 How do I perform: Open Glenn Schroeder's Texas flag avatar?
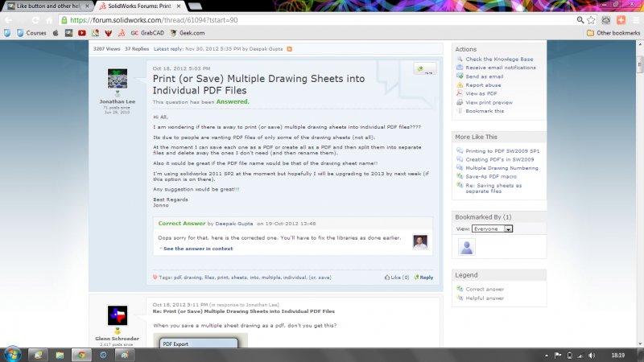(x=118, y=315)
